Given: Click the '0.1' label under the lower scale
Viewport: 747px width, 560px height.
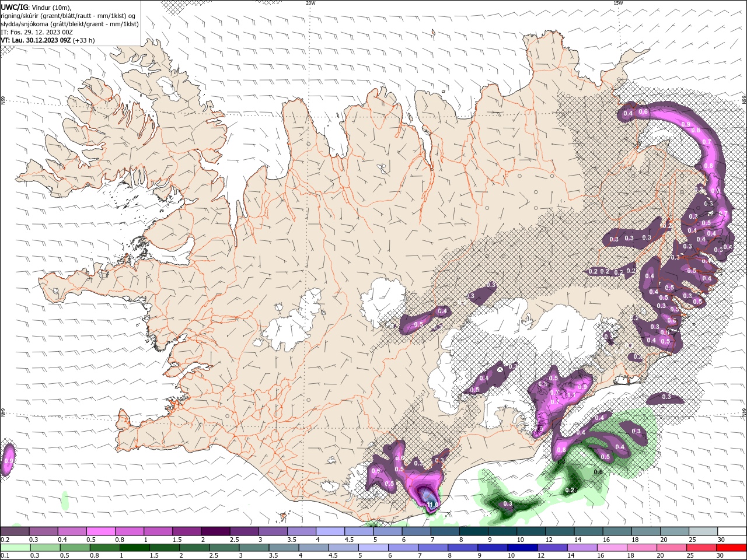Looking at the screenshot, I should coord(5,556).
